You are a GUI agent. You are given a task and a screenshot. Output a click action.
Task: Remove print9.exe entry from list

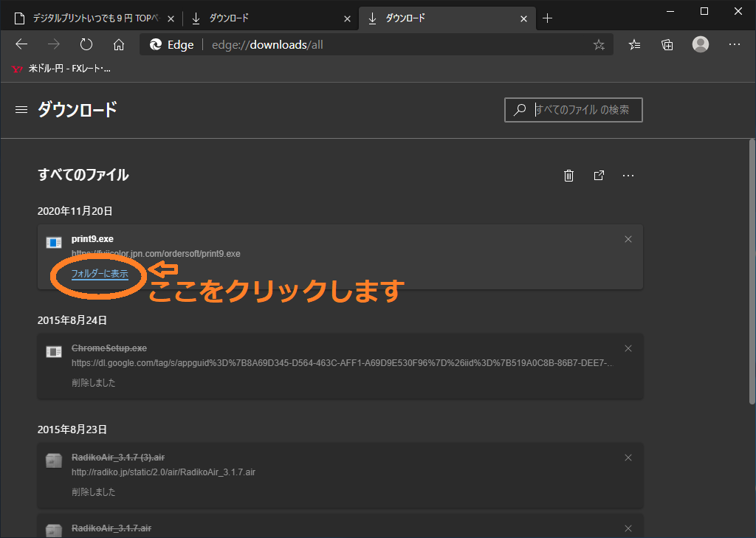pyautogui.click(x=628, y=239)
